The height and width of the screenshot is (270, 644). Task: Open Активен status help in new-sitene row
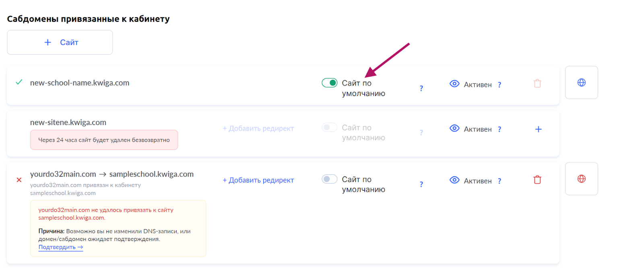point(500,129)
